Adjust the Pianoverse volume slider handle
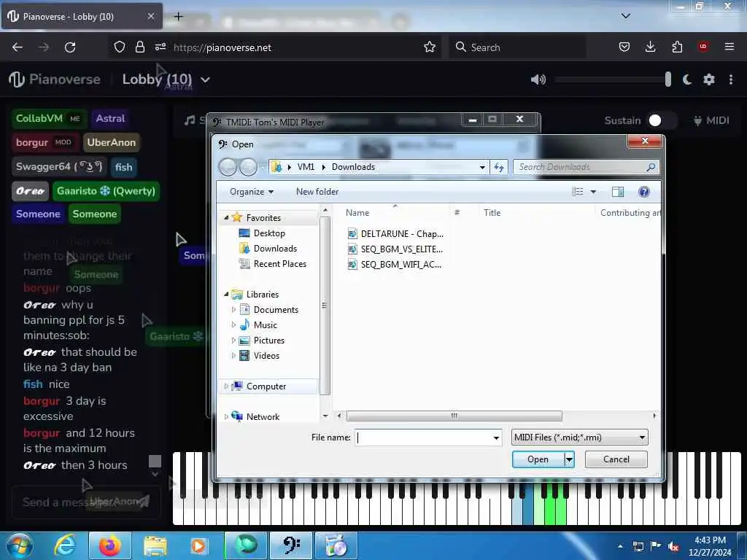Image resolution: width=747 pixels, height=560 pixels. [668, 79]
